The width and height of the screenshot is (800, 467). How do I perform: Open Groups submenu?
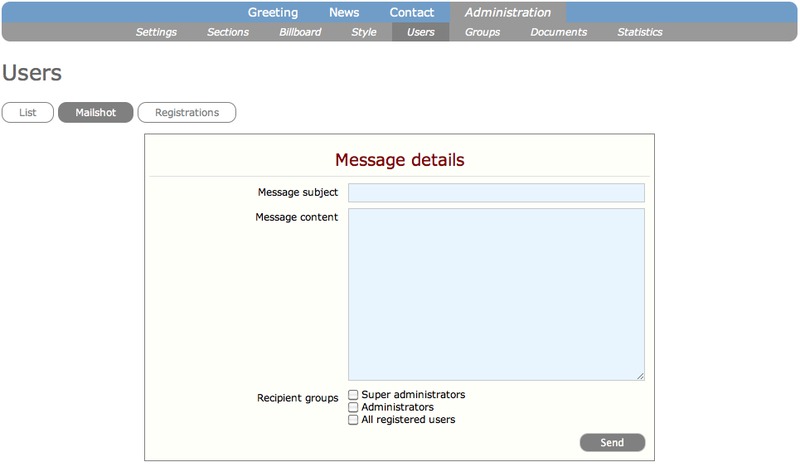[482, 32]
